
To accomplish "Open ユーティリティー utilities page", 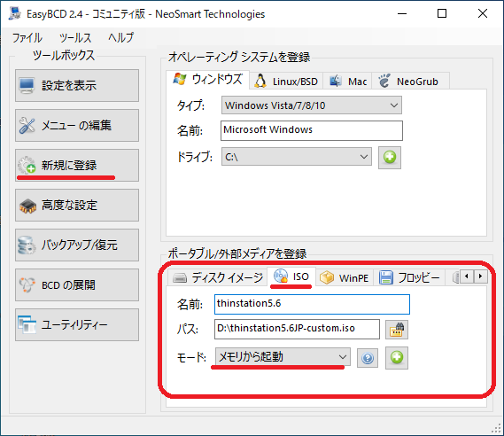I will tap(77, 324).
